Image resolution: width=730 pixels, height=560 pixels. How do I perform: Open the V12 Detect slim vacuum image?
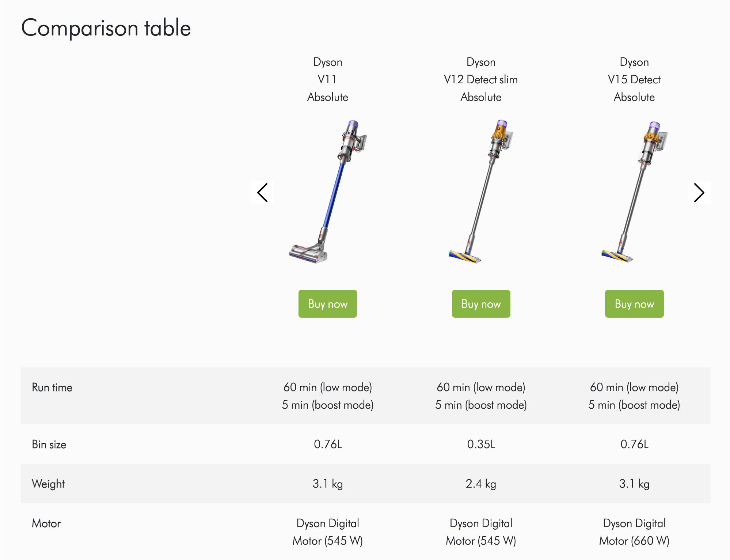click(x=481, y=192)
